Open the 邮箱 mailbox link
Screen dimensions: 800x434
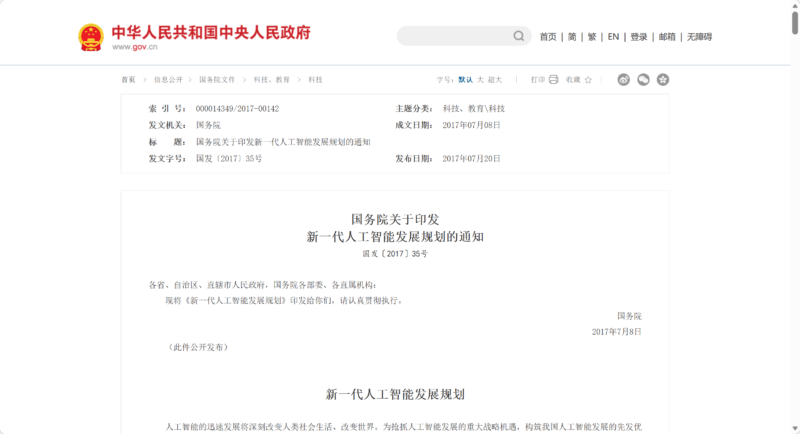tap(667, 37)
